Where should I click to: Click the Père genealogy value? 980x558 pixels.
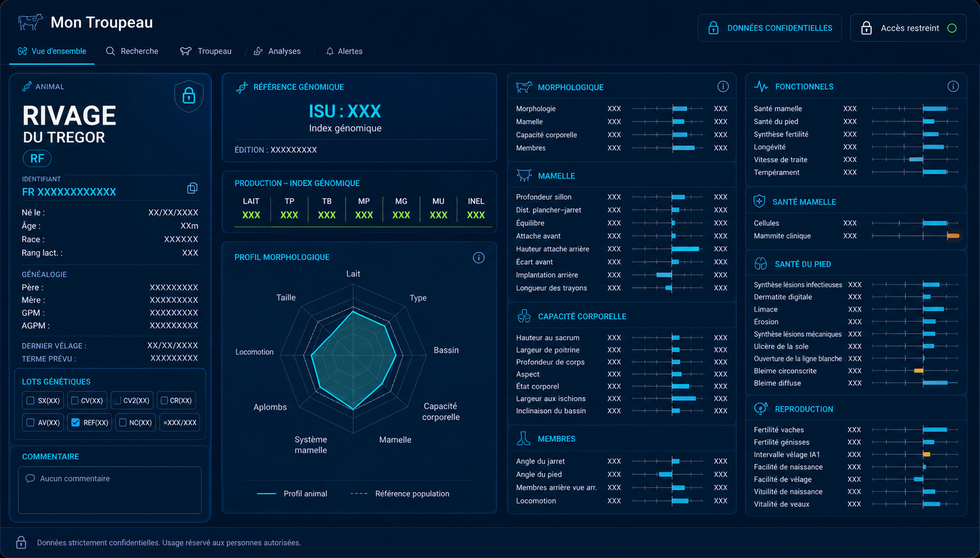[174, 287]
